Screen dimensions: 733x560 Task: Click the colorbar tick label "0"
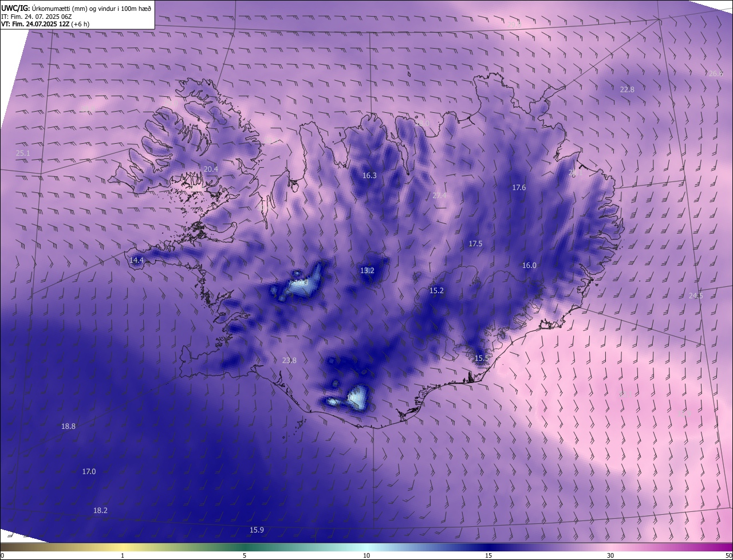point(2,555)
